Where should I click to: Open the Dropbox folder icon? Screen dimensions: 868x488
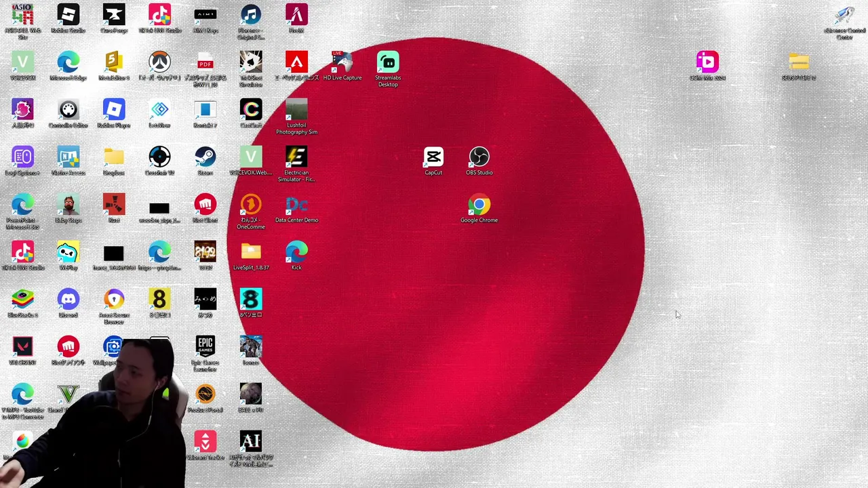[x=114, y=157]
